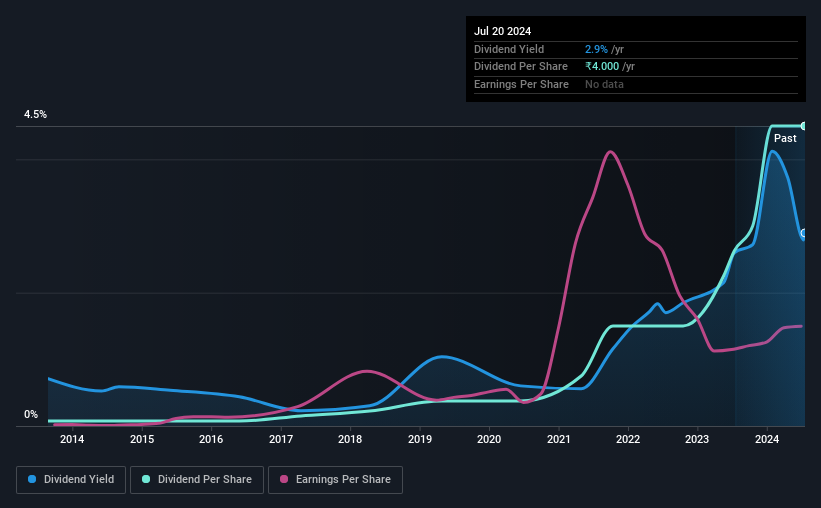Click the 'Past' region label
The height and width of the screenshot is (508, 821).
coord(785,138)
